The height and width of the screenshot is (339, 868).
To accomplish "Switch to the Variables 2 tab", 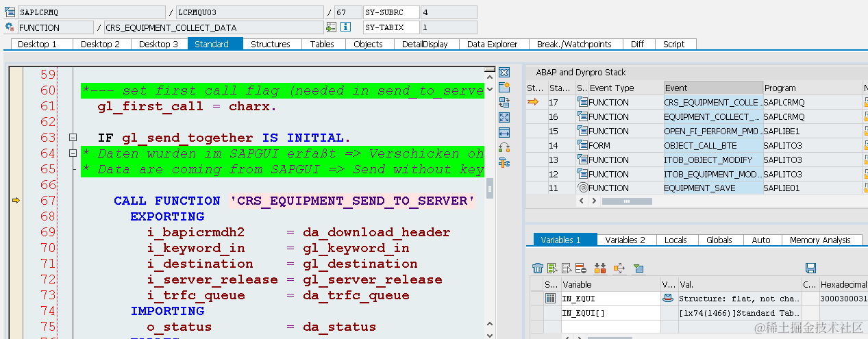I will [625, 240].
